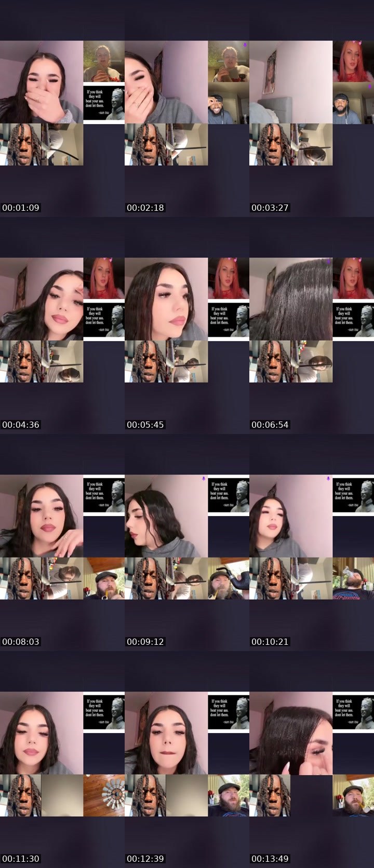Click the timestamp label 00:05:45
This screenshot has width=374, height=868.
tap(145, 425)
